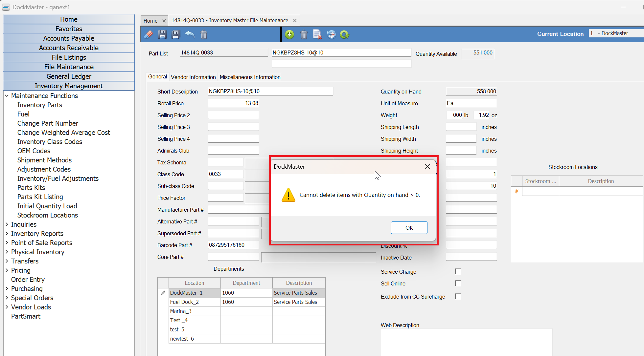Enable the Service Charge checkbox
The width and height of the screenshot is (644, 356).
pos(458,271)
